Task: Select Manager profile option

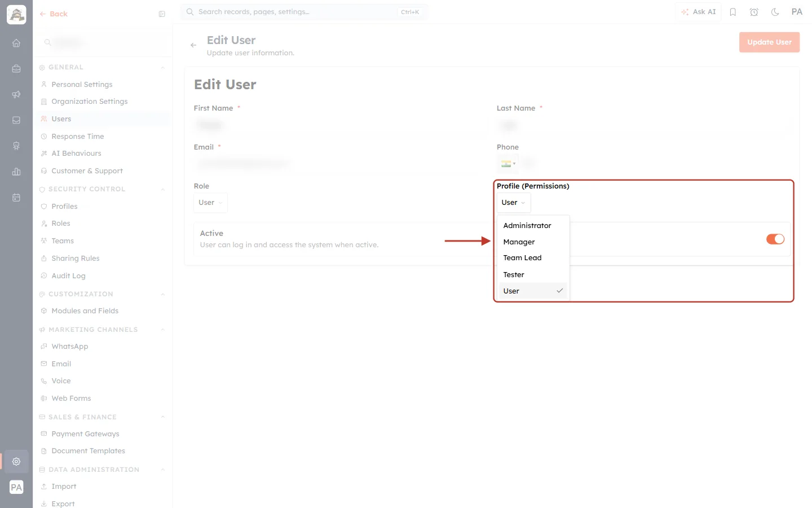Action: 533,242
